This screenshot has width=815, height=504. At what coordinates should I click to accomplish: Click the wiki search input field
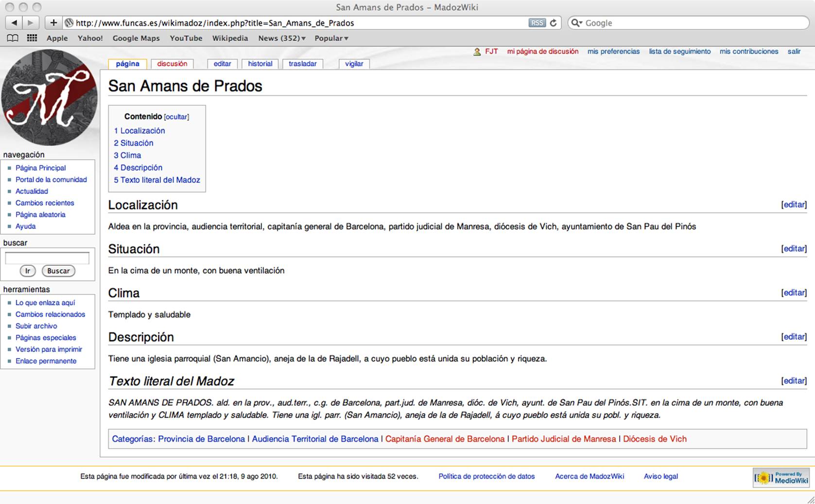pyautogui.click(x=47, y=258)
